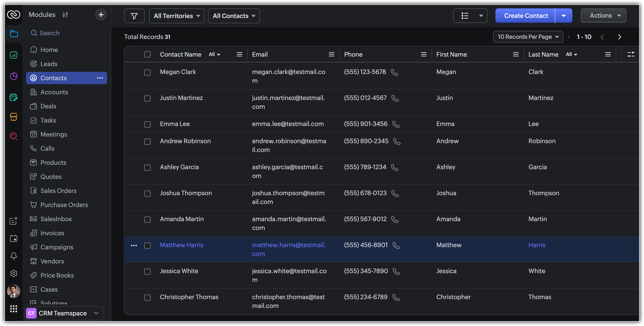
Task: Tick the checkbox for Emma Lee
Action: (147, 124)
